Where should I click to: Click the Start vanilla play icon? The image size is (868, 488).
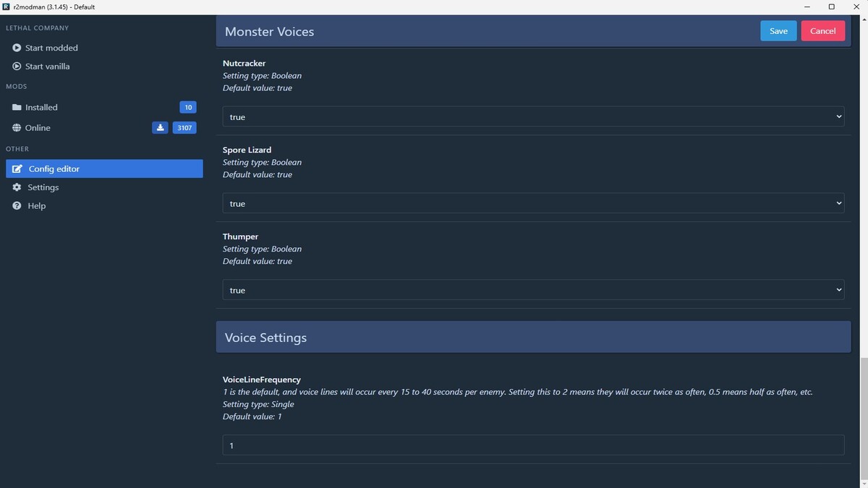coord(17,67)
